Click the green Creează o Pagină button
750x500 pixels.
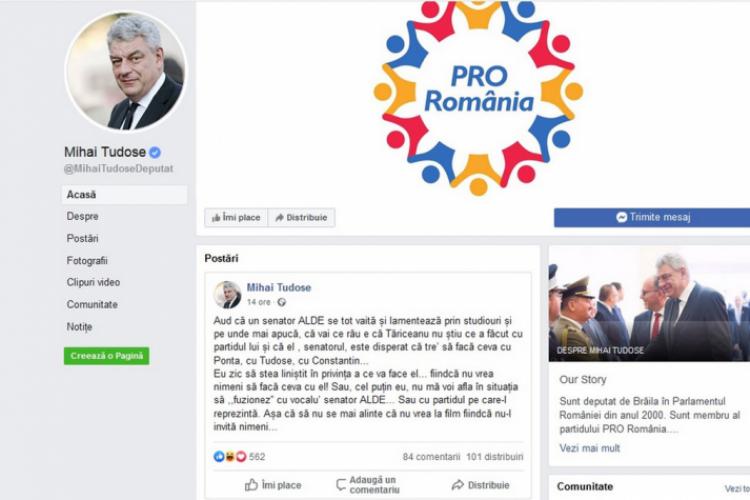[107, 356]
